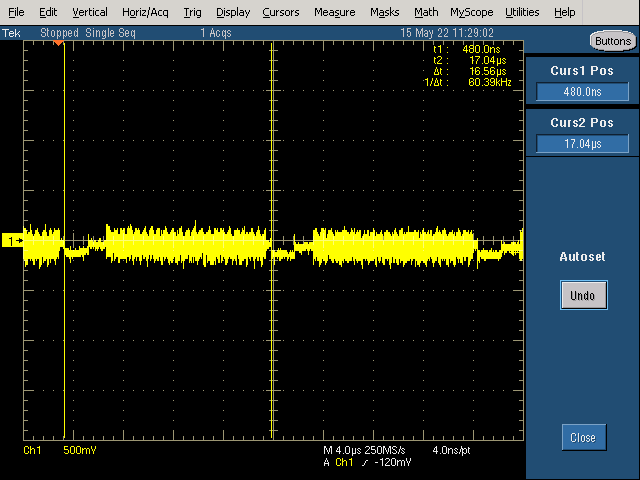Image resolution: width=640 pixels, height=480 pixels.
Task: Open the Measure menu
Action: [335, 12]
